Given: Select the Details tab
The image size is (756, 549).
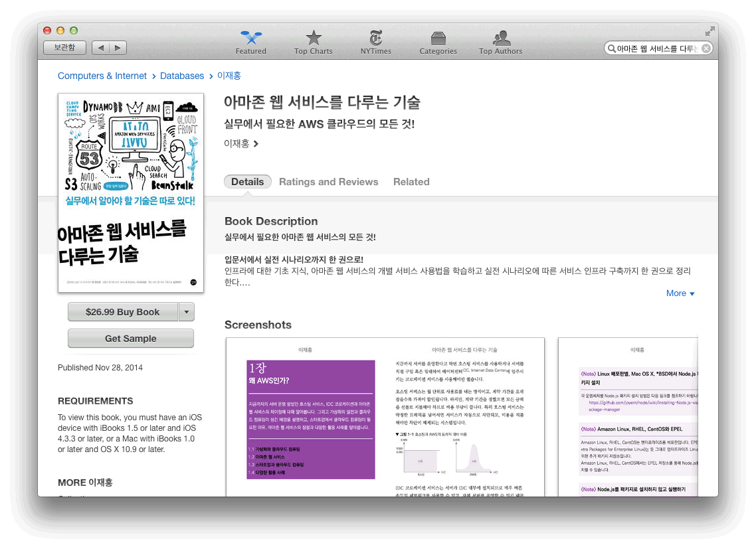Looking at the screenshot, I should click(x=248, y=182).
